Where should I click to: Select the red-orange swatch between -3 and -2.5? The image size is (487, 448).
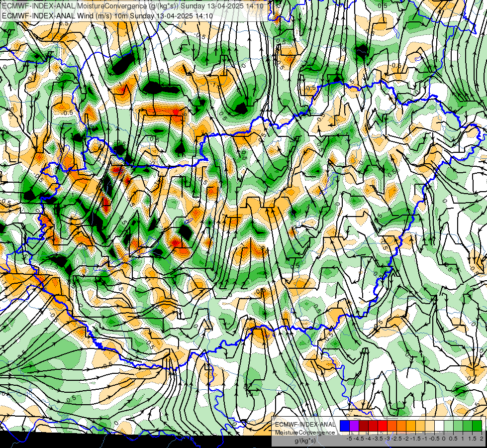click(x=392, y=426)
